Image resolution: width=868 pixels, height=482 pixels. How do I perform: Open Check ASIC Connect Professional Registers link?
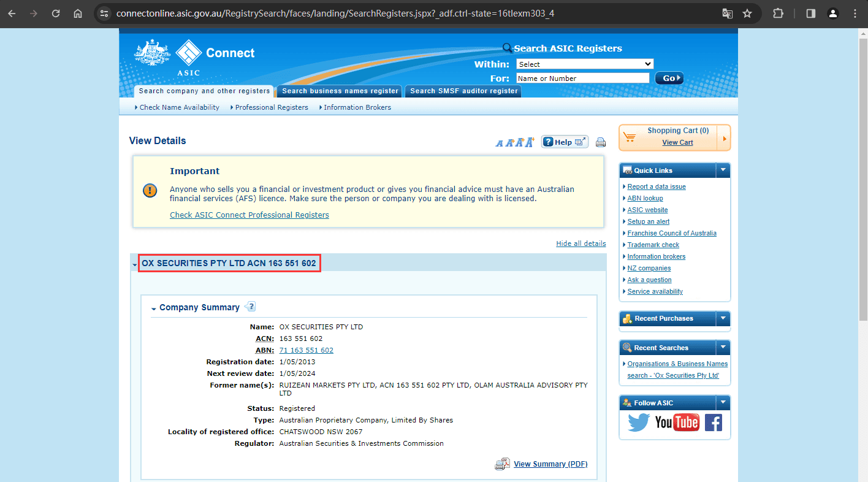[x=249, y=215]
